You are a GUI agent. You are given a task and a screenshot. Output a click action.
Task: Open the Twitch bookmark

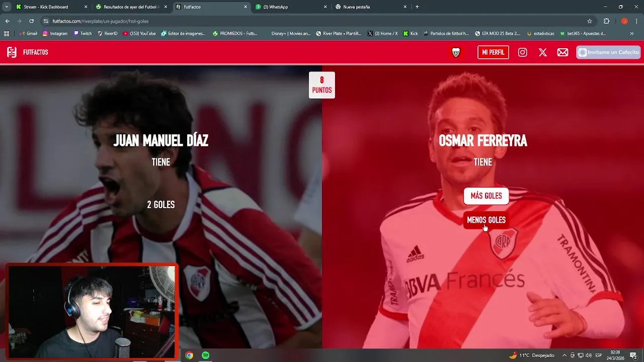(x=83, y=34)
